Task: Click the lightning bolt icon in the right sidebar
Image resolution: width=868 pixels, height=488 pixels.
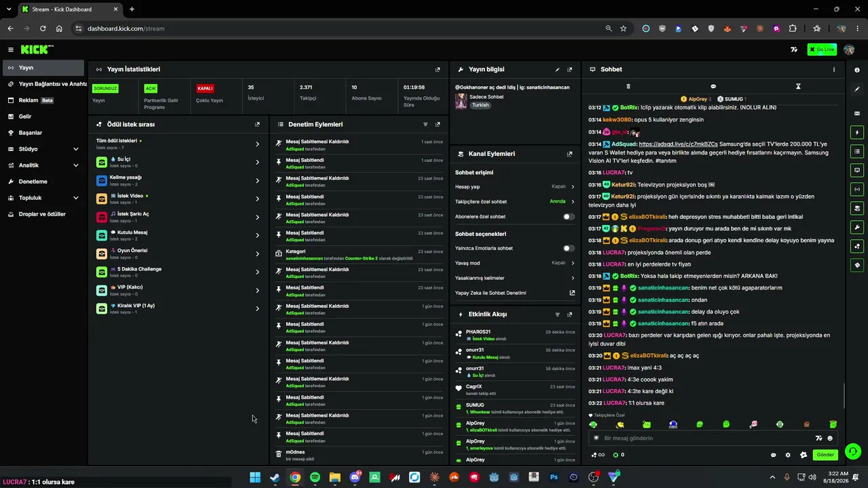Action: [857, 133]
